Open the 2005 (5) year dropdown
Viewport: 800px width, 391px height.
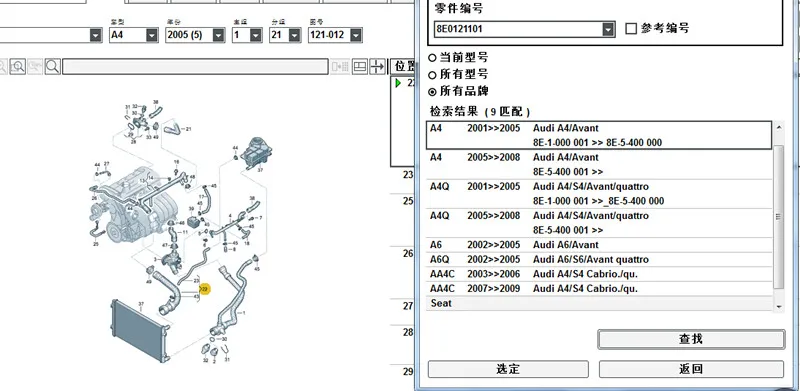click(x=218, y=35)
